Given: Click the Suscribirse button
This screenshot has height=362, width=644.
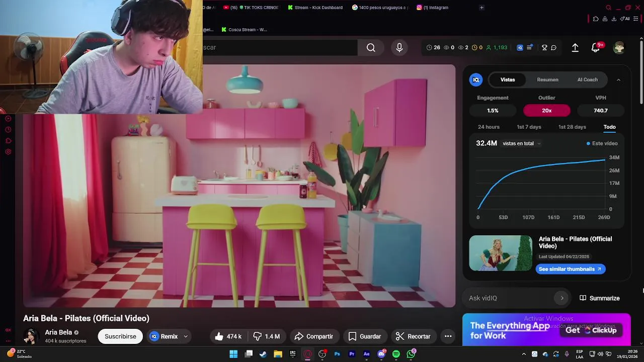Looking at the screenshot, I should click(120, 336).
